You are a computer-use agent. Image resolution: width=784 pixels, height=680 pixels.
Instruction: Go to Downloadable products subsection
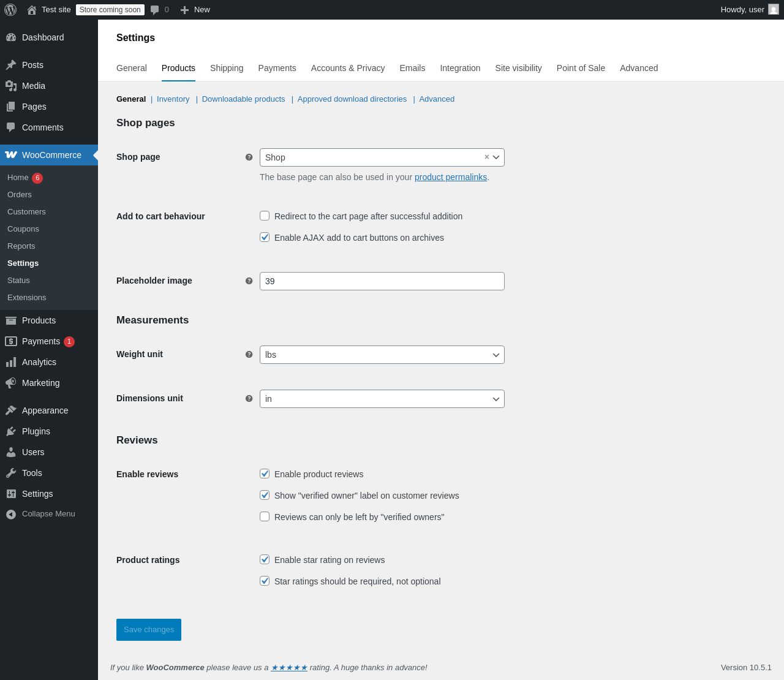click(x=244, y=99)
